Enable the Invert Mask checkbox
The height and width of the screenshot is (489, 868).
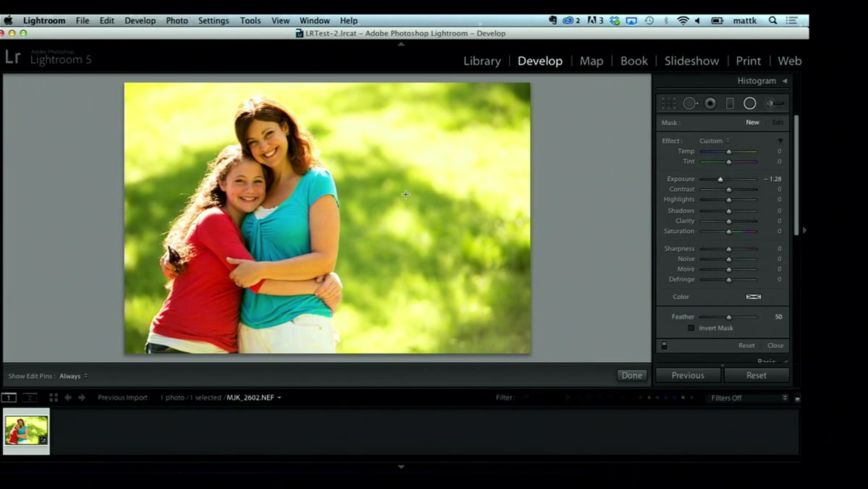coord(691,328)
